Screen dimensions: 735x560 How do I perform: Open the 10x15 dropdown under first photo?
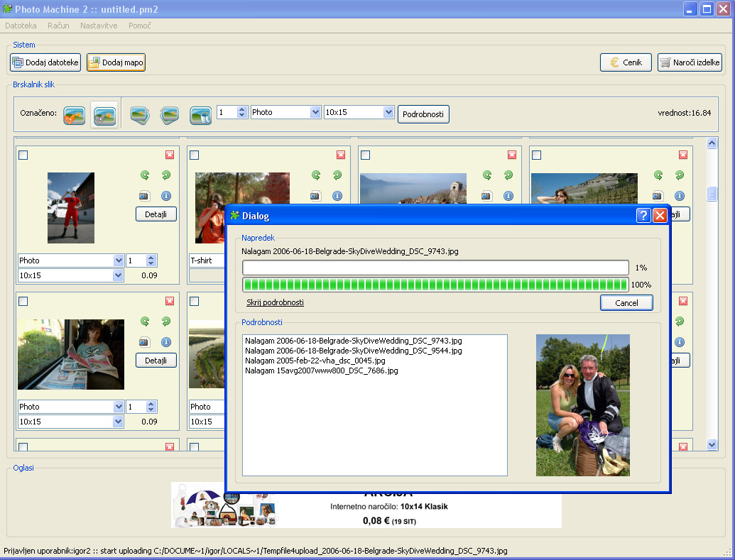click(118, 275)
